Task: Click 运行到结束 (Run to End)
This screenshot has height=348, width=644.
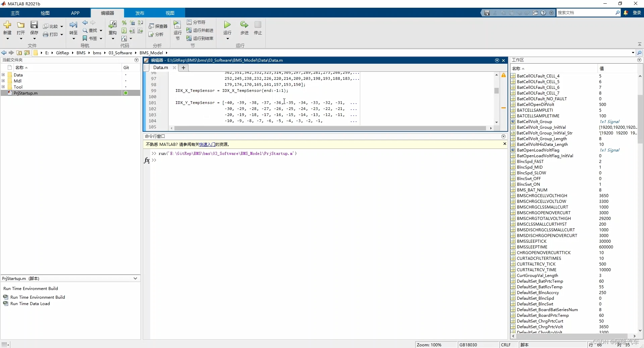Action: point(200,38)
